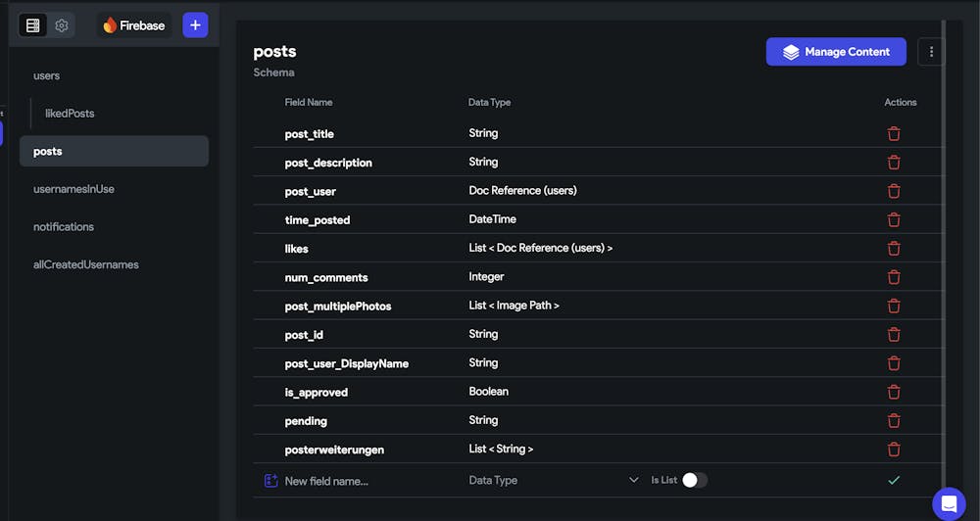This screenshot has width=980, height=521.
Task: Delete the post_title field
Action: [x=894, y=134]
